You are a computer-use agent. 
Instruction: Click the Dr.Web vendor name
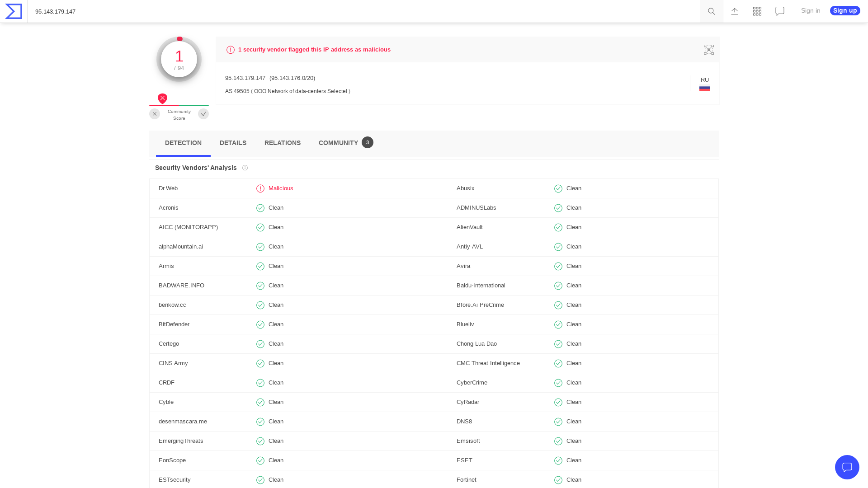tap(168, 188)
